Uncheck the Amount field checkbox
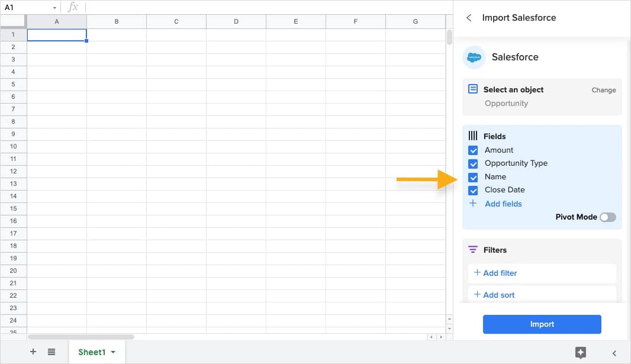Image resolution: width=631 pixels, height=364 pixels. click(473, 150)
